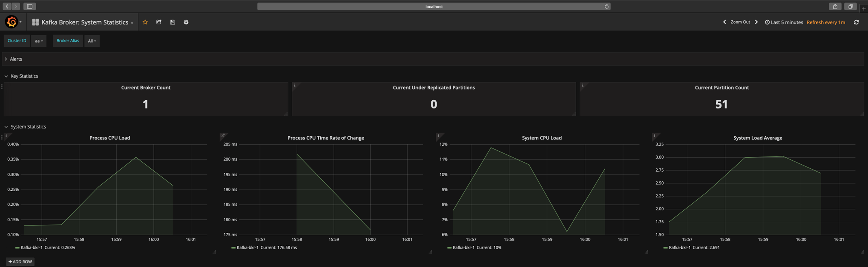Click Process CPU Load legend color swatch
Screen dimensions: 868x267
pyautogui.click(x=17, y=248)
